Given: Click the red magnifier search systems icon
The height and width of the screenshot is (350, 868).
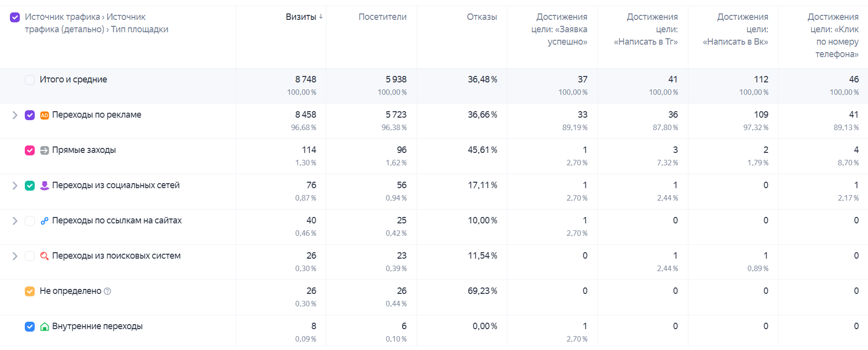Looking at the screenshot, I should coord(45,256).
